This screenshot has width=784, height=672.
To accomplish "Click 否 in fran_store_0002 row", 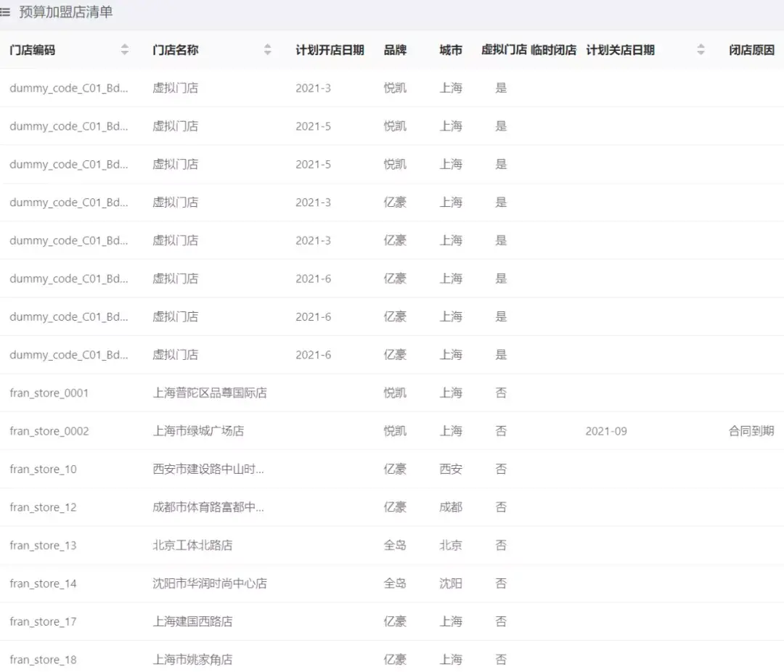I will 501,431.
